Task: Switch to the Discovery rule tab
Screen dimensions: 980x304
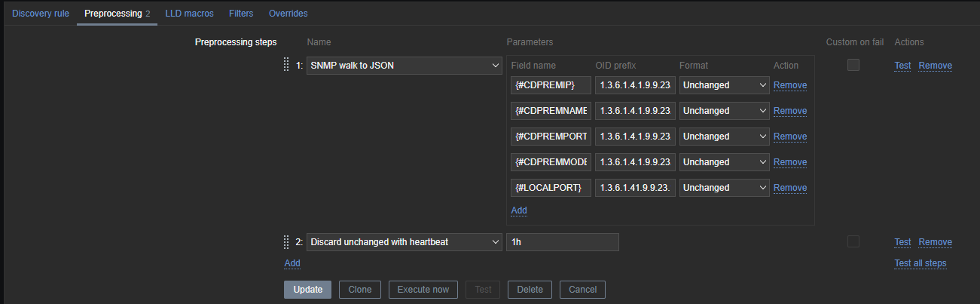Action: tap(41, 14)
